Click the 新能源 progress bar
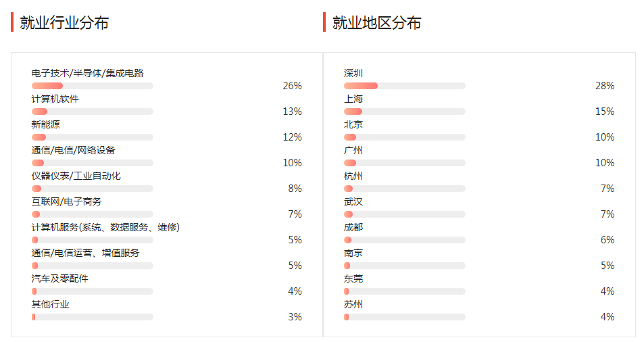Viewport: 644px width, 342px height. [x=92, y=137]
